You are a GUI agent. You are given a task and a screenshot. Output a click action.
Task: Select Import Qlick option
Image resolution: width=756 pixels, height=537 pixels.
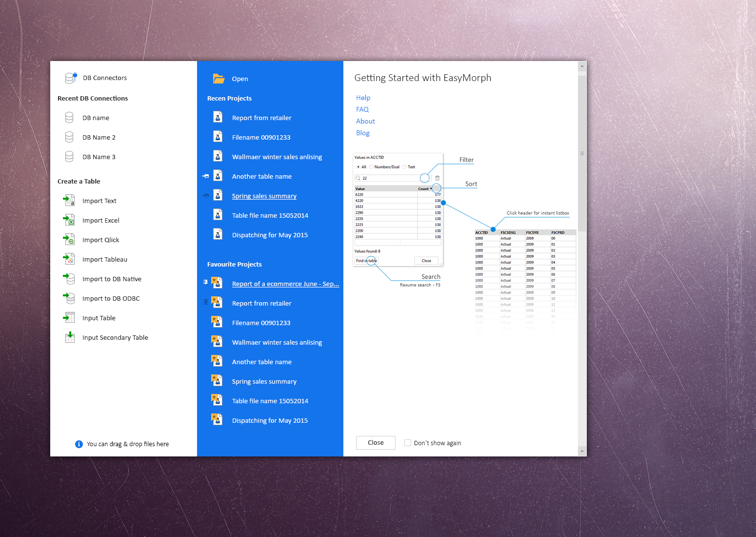101,240
